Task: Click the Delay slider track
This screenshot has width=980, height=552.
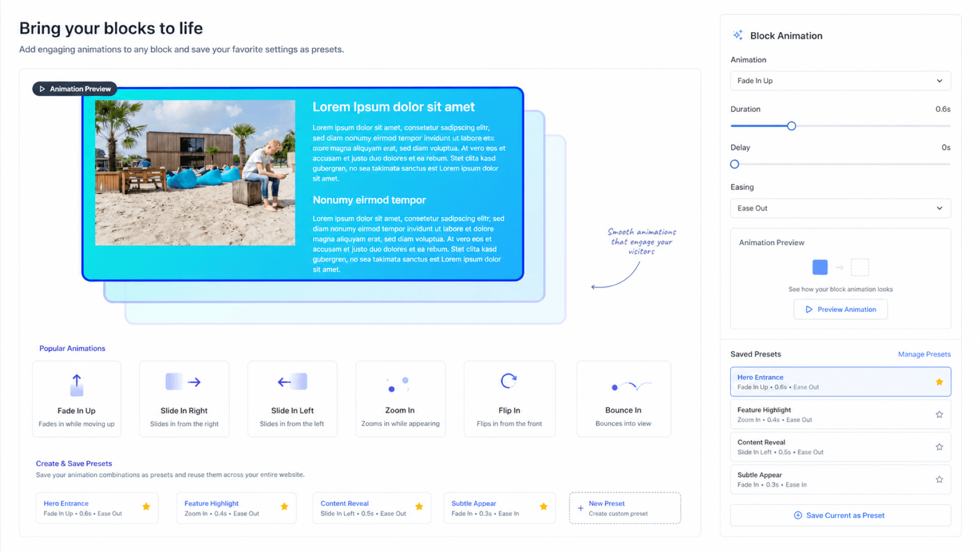Action: (840, 164)
